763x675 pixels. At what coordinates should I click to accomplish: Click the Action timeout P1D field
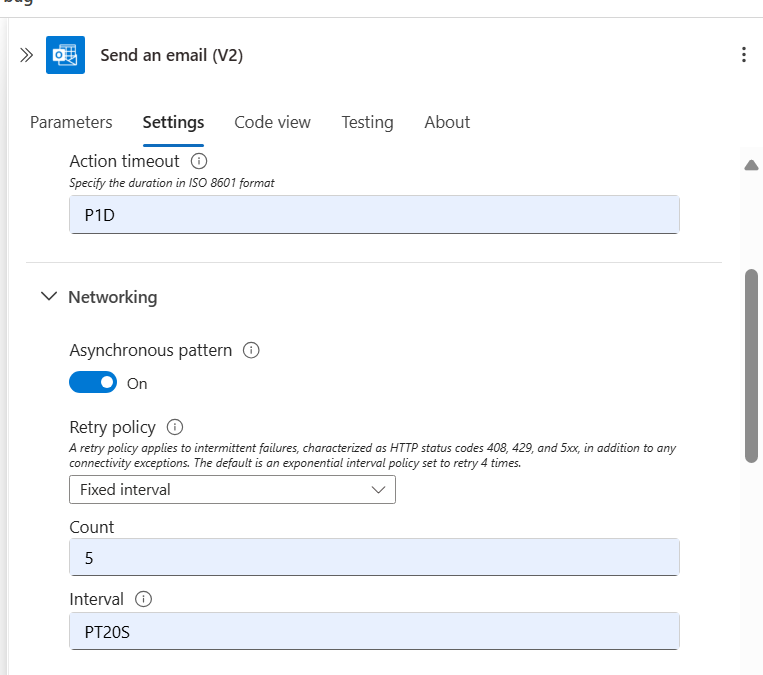tap(374, 215)
